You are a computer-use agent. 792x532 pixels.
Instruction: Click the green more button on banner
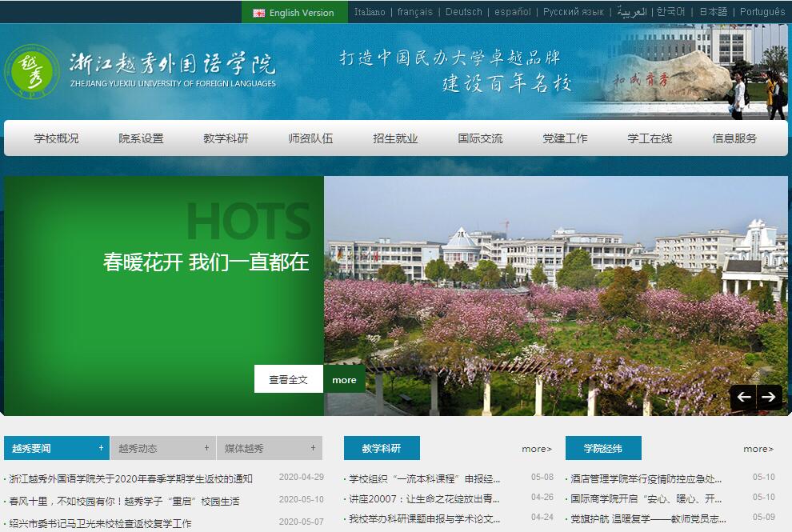tap(344, 379)
